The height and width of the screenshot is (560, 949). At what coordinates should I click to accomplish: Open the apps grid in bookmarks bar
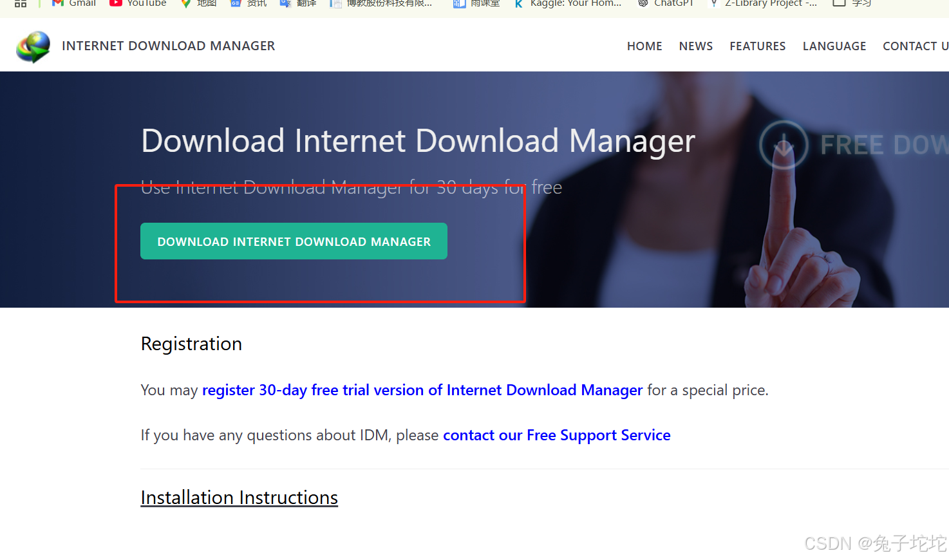21,3
